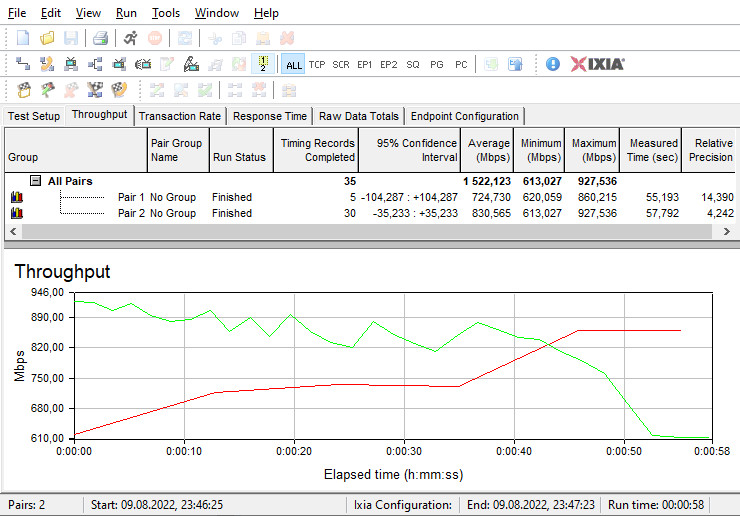This screenshot has height=516, width=740.
Task: Switch to the Response Time tab
Action: [x=270, y=116]
